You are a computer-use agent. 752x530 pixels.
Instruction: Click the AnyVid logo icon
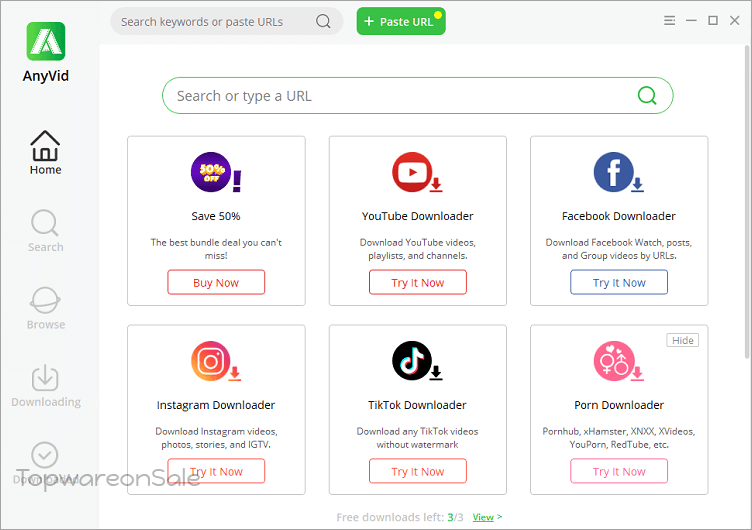46,41
